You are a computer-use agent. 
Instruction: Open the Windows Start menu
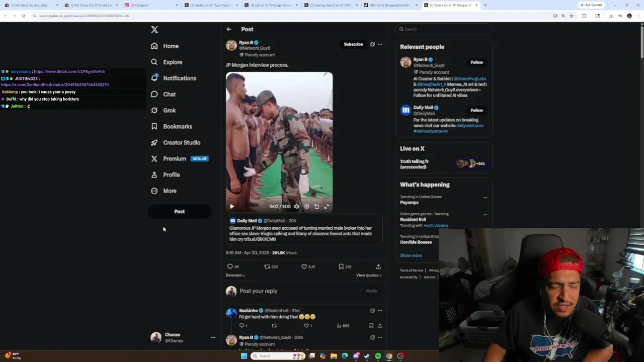coord(244,356)
